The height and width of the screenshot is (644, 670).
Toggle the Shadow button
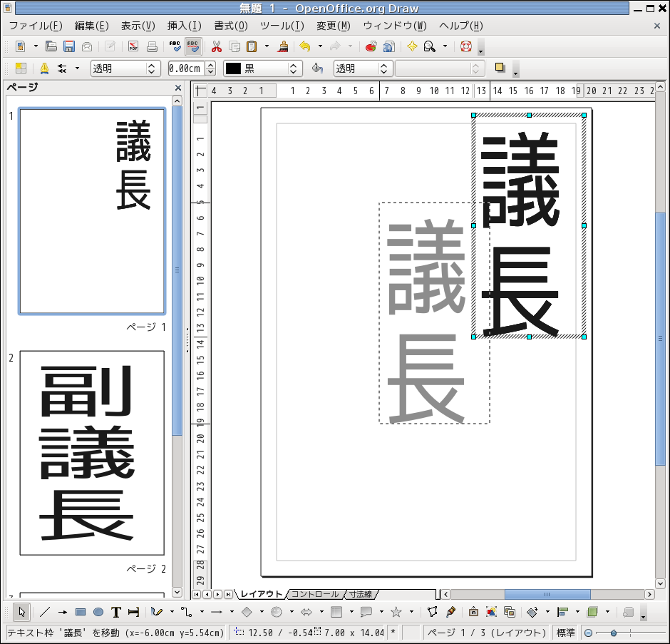click(500, 68)
